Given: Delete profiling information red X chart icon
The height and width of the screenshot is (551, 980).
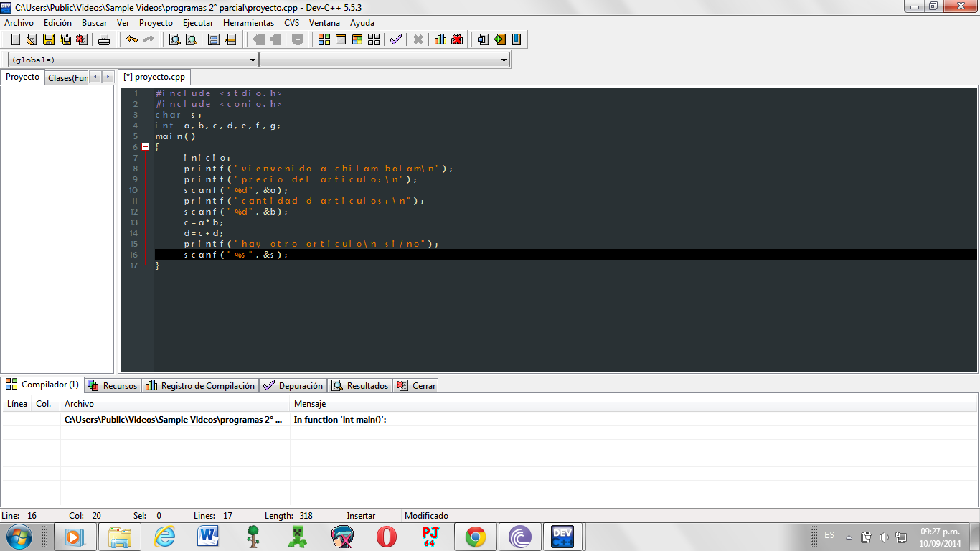Looking at the screenshot, I should (x=457, y=39).
